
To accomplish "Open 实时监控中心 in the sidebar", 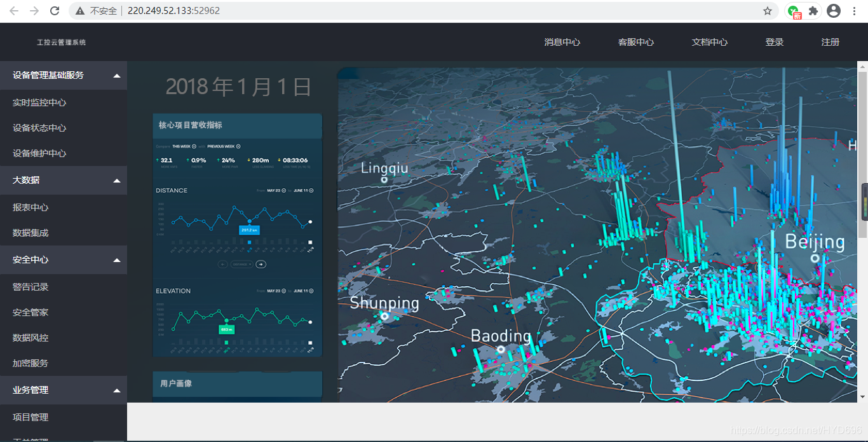I will (x=39, y=102).
